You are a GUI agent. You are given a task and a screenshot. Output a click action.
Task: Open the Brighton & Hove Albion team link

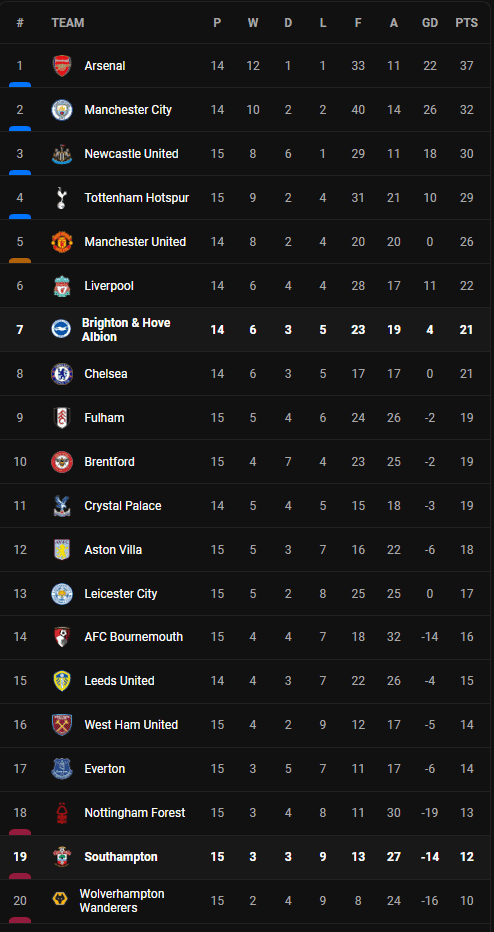[126, 330]
